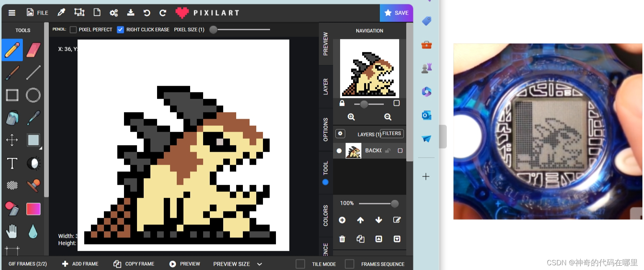Image resolution: width=644 pixels, height=270 pixels.
Task: Adjust the navigation zoom slider
Action: pos(369,104)
